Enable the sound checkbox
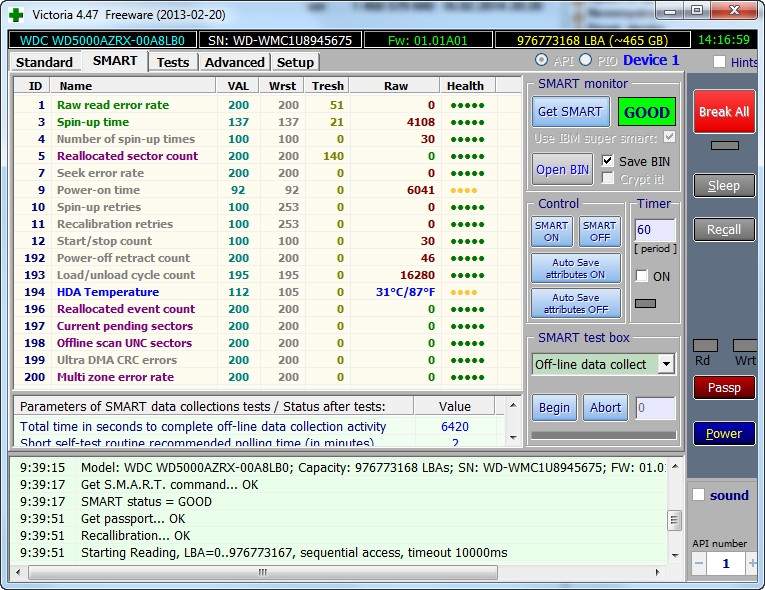The height and width of the screenshot is (590, 765). [x=698, y=495]
